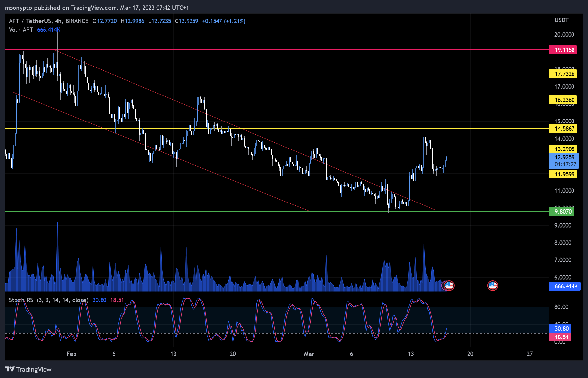Screen dimensions: 588x378
Task: Click the 11.9599 yellow price label
Action: (x=563, y=174)
